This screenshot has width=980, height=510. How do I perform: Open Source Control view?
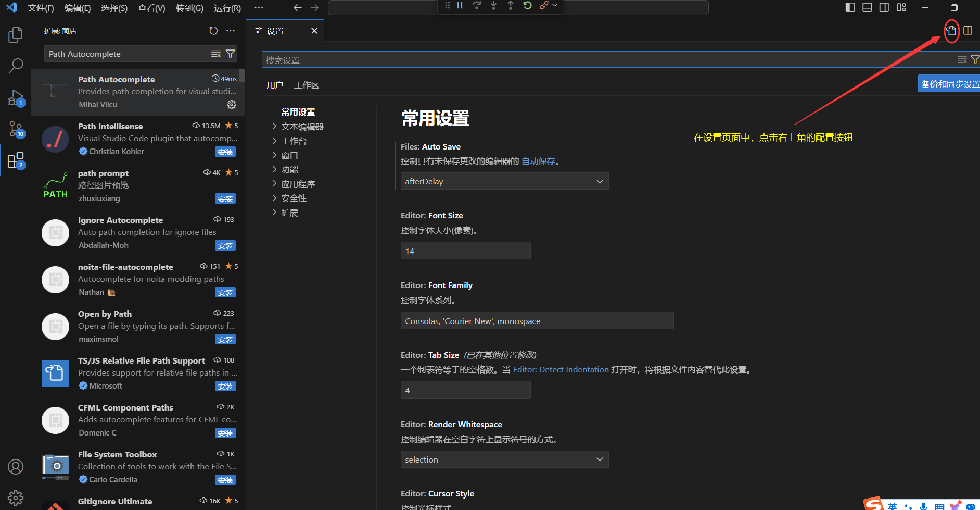coord(16,129)
